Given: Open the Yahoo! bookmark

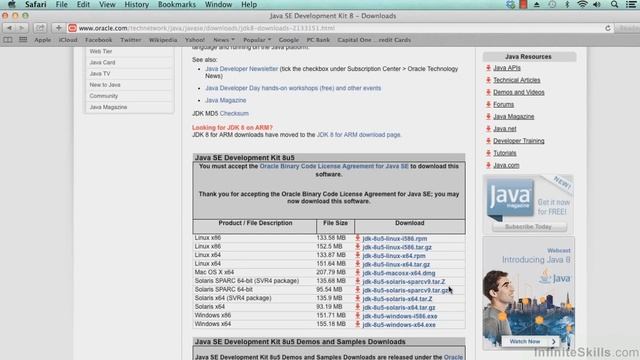Looking at the screenshot, I should coord(195,40).
